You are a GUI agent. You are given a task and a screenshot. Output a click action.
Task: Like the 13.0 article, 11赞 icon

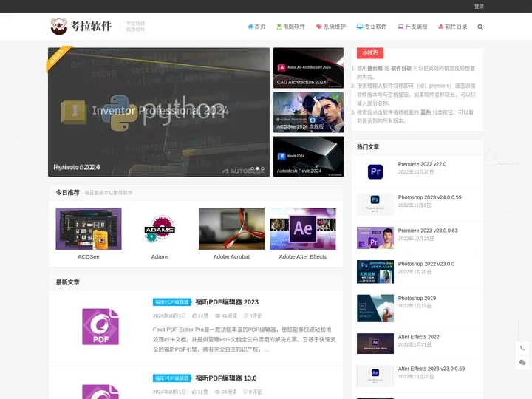200,392
